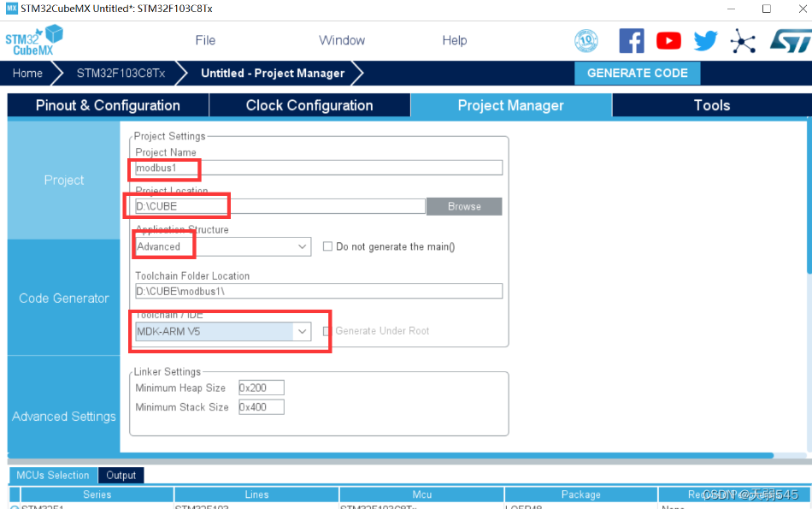This screenshot has width=812, height=509.
Task: Sort by the Mcu column header
Action: (x=421, y=494)
